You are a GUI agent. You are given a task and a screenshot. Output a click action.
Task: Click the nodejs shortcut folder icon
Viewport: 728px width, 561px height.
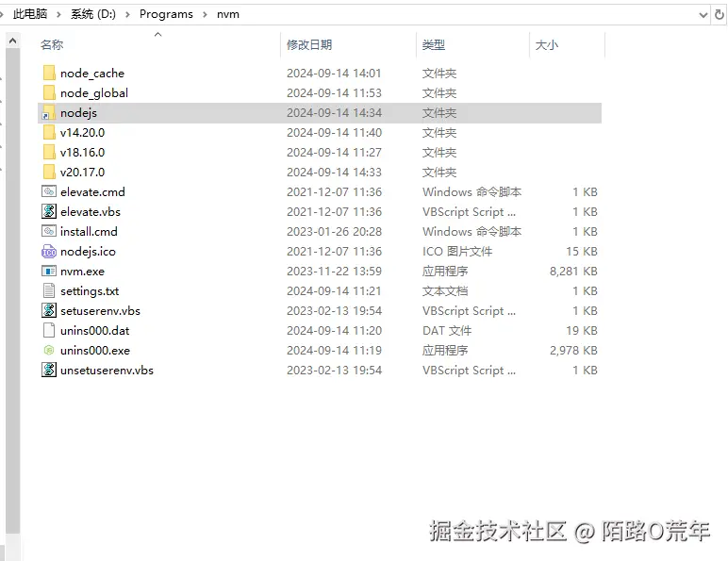coord(49,113)
